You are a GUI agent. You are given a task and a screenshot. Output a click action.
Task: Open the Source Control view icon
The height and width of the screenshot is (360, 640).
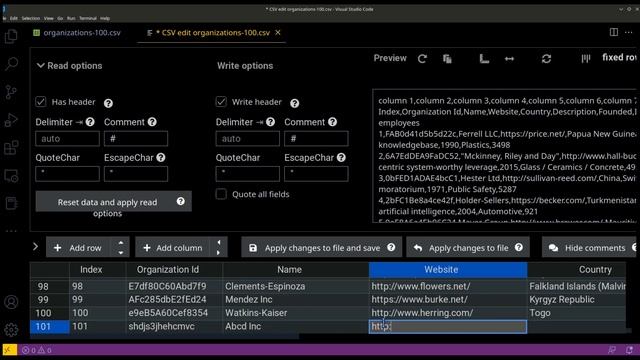[x=11, y=92]
